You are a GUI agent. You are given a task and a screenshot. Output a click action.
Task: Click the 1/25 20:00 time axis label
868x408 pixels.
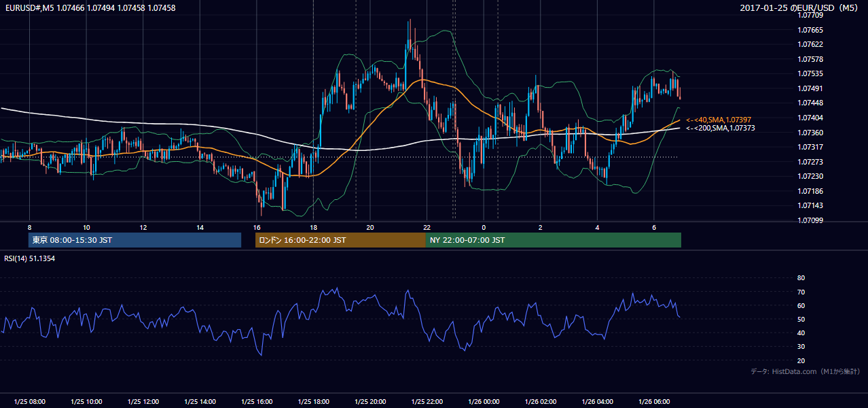click(370, 402)
